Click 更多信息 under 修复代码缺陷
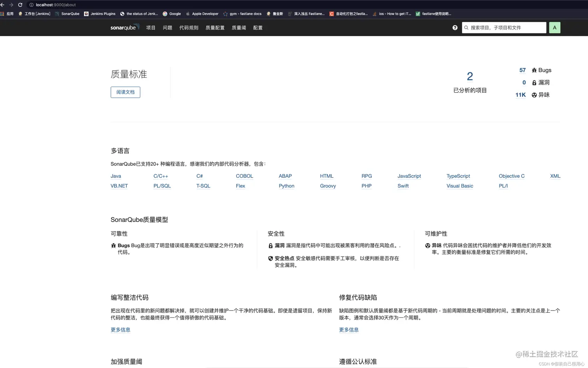The height and width of the screenshot is (368, 588). tap(349, 330)
